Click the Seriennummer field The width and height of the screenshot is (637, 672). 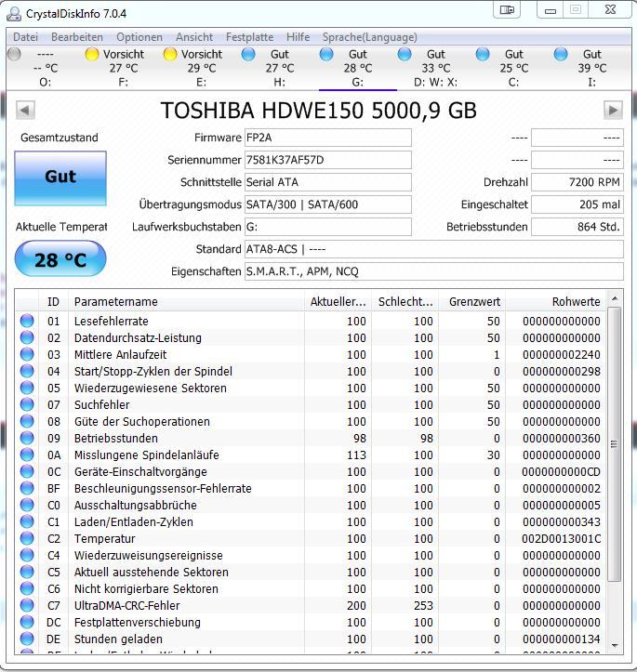click(x=328, y=160)
